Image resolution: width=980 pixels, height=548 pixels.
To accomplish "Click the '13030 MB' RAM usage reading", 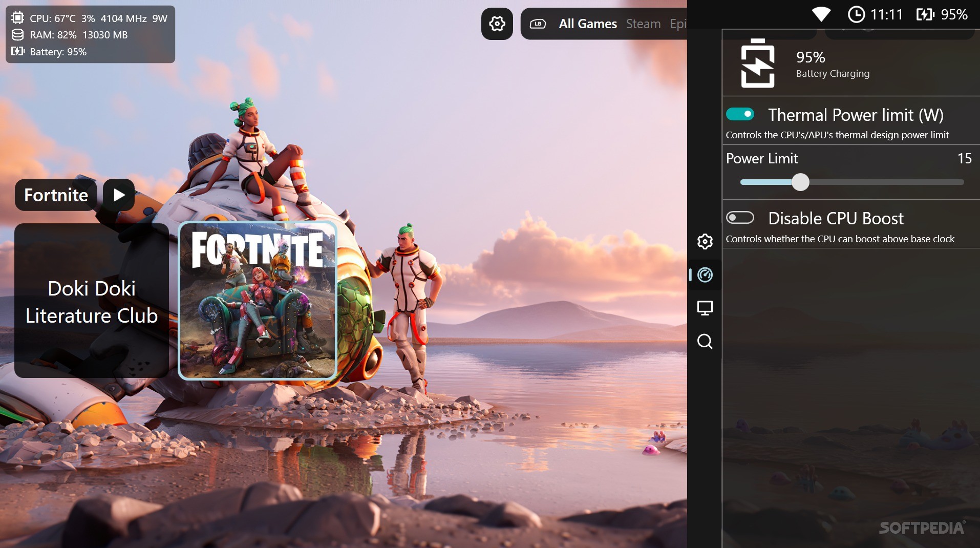I will click(x=105, y=35).
